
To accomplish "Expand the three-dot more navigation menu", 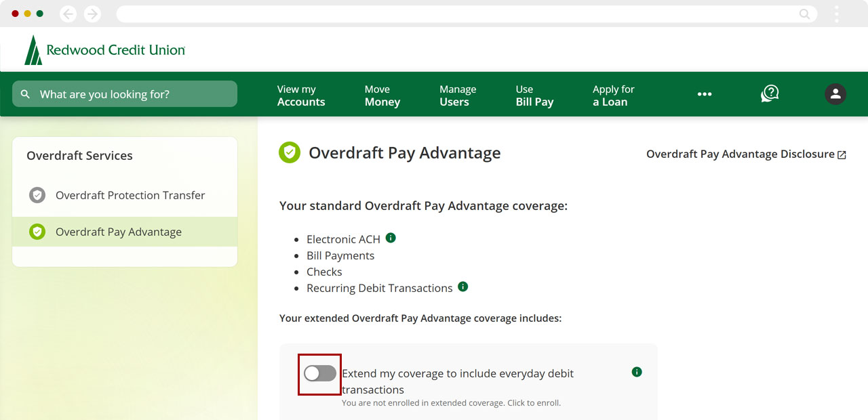I will coord(705,94).
